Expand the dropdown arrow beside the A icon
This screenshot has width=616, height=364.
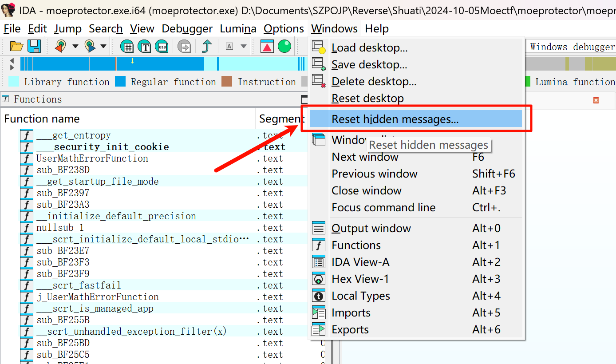click(243, 46)
